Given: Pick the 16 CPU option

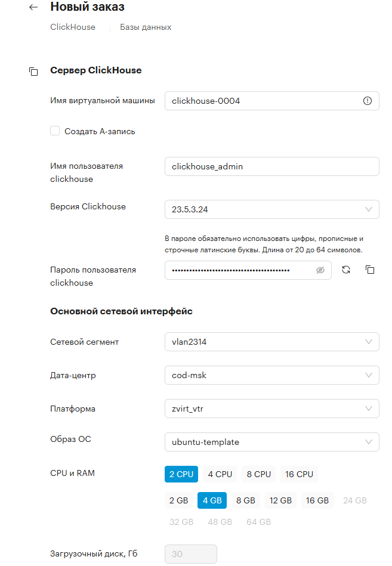Looking at the screenshot, I should pos(299,474).
